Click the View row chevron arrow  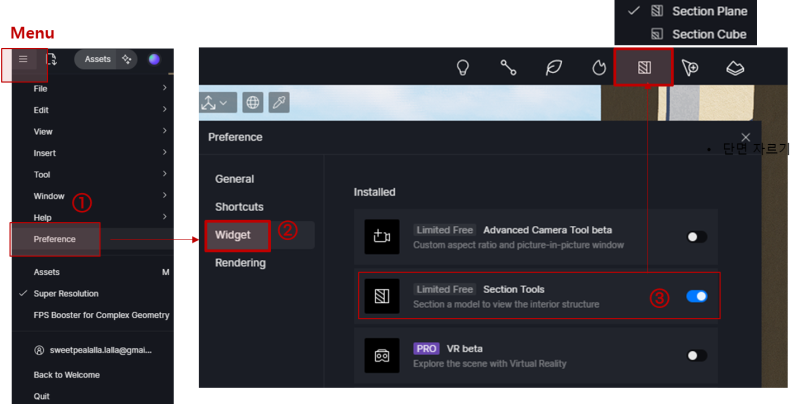click(x=165, y=131)
